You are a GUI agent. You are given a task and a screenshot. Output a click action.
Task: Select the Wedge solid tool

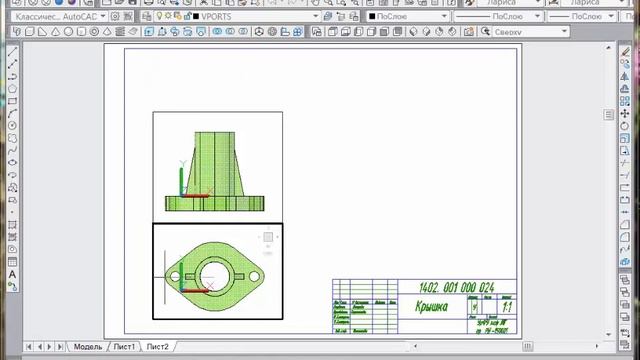(x=42, y=31)
